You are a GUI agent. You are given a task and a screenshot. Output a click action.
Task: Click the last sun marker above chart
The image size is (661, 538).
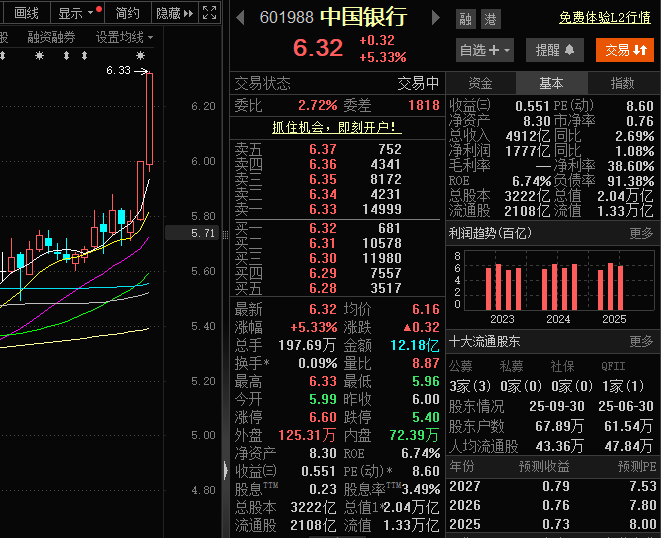point(139,56)
